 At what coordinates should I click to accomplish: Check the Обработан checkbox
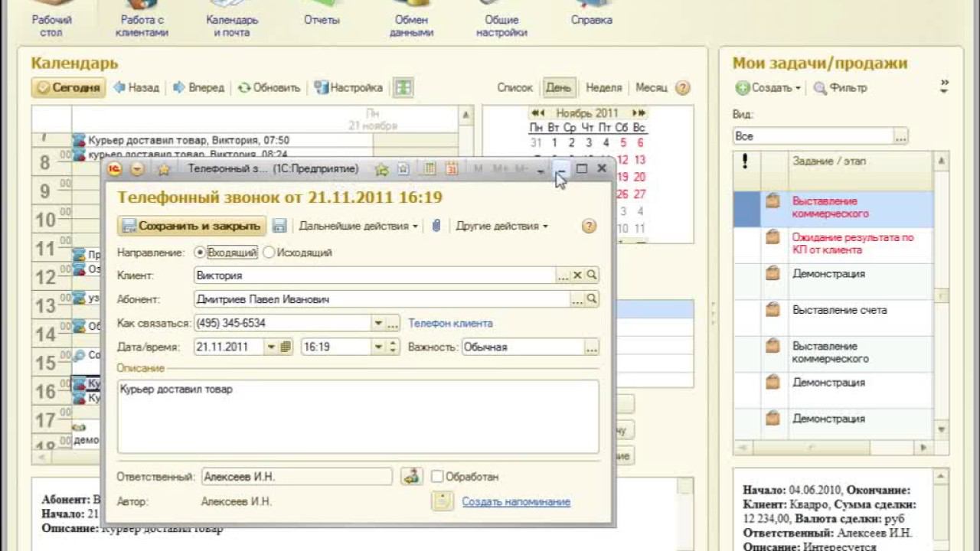[x=437, y=476]
